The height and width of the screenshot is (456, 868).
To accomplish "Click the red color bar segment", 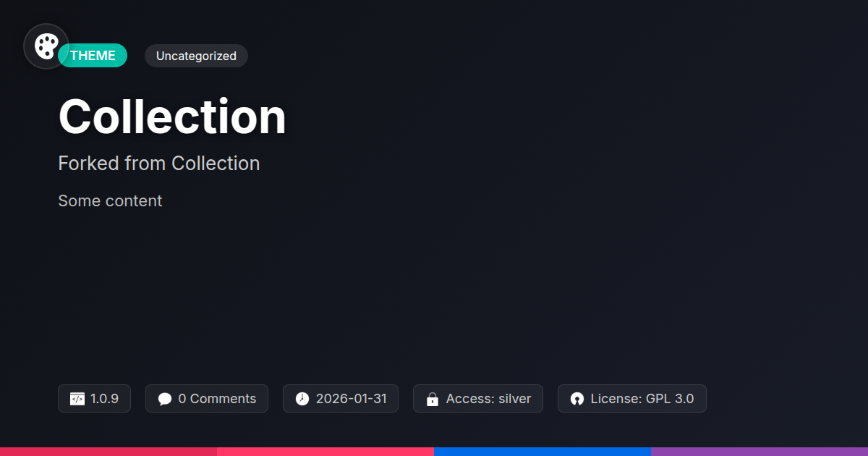I will pos(109,451).
